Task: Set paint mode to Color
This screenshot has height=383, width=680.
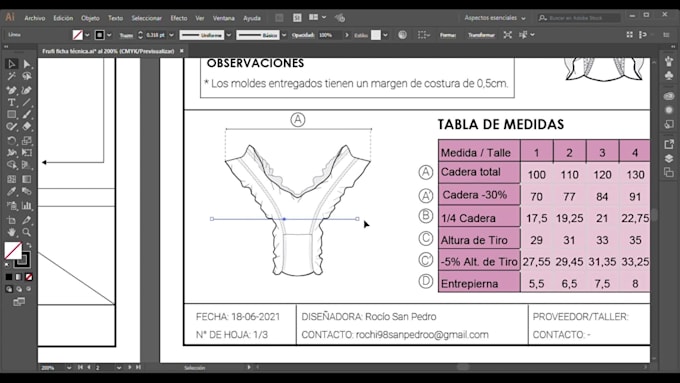Action: tap(9, 277)
